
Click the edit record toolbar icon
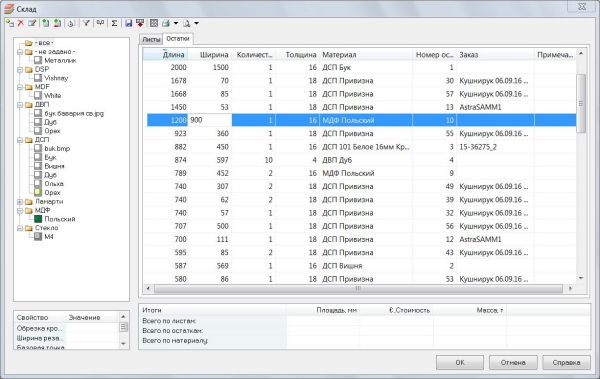coord(32,23)
